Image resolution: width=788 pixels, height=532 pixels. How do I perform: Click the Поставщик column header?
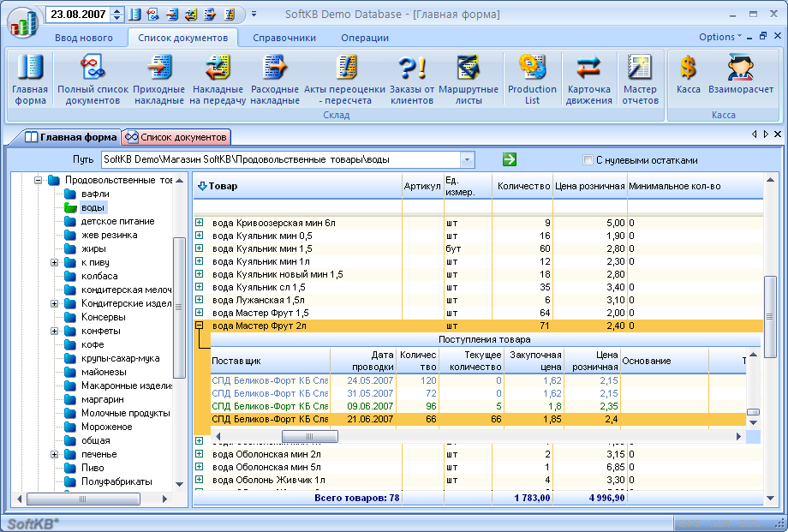click(x=271, y=361)
